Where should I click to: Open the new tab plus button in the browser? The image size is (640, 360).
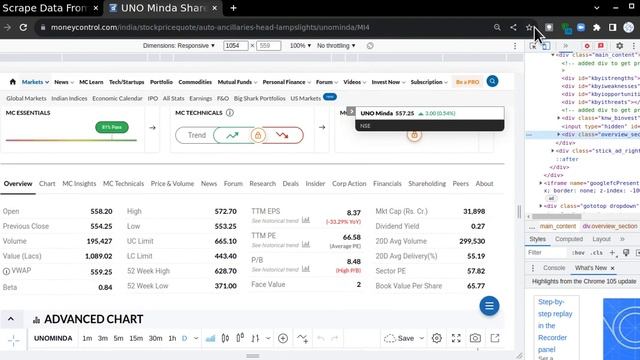point(233,8)
